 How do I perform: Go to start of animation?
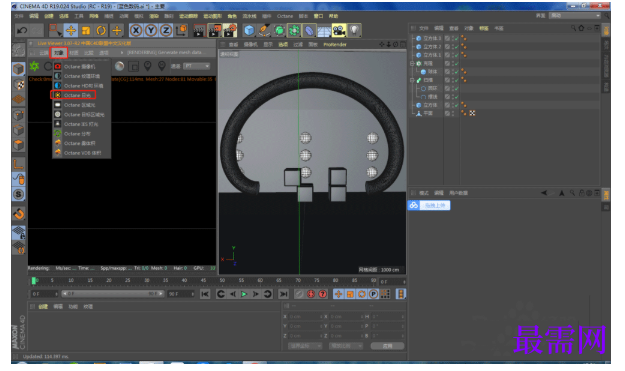205,294
